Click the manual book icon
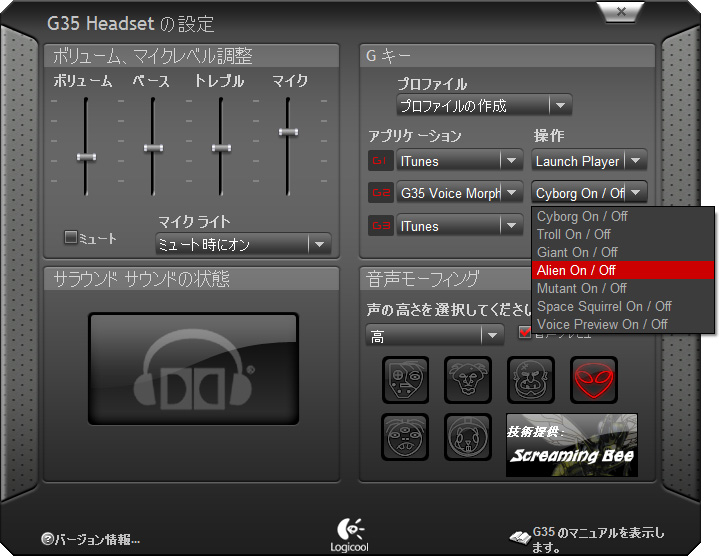 (520, 537)
